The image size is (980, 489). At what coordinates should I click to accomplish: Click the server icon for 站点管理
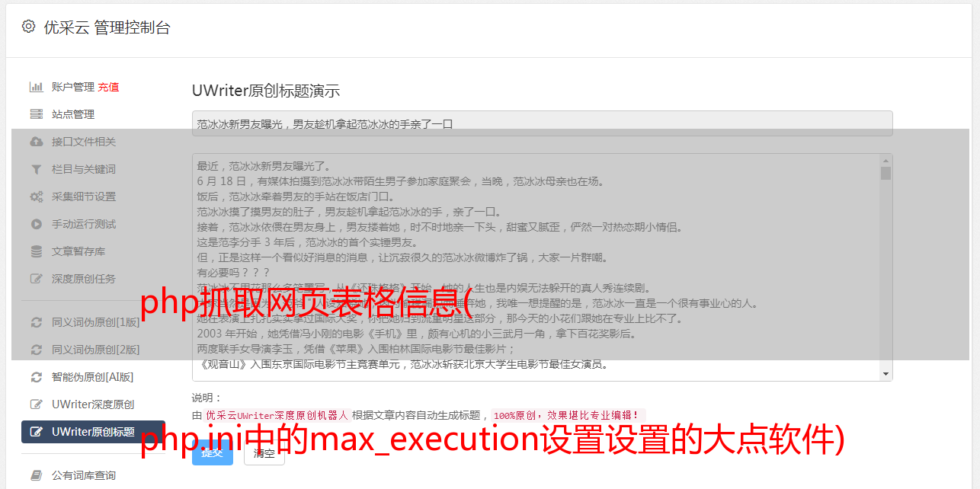(36, 114)
